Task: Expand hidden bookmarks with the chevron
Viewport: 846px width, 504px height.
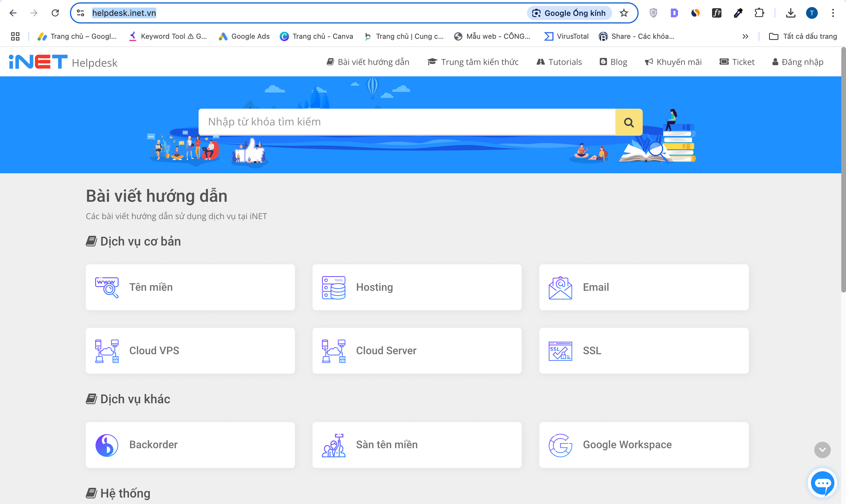Action: pos(745,36)
